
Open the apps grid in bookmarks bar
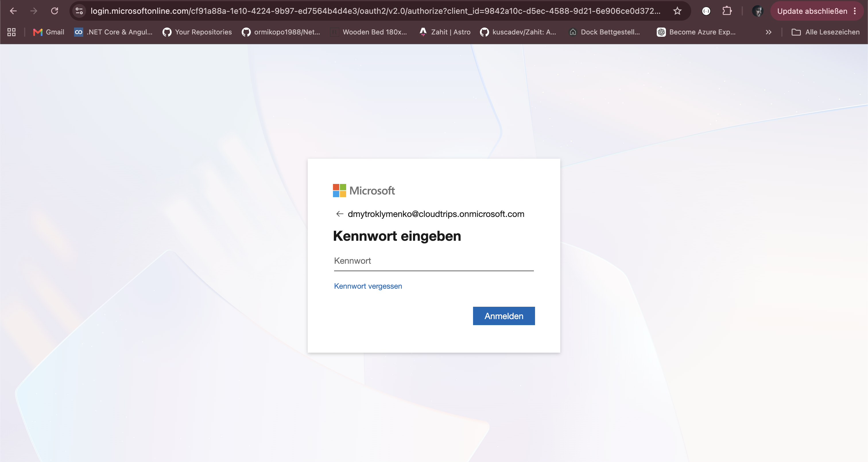click(11, 32)
